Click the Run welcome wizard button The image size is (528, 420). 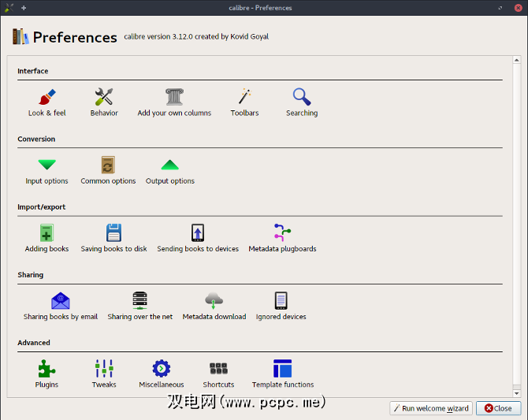430,408
